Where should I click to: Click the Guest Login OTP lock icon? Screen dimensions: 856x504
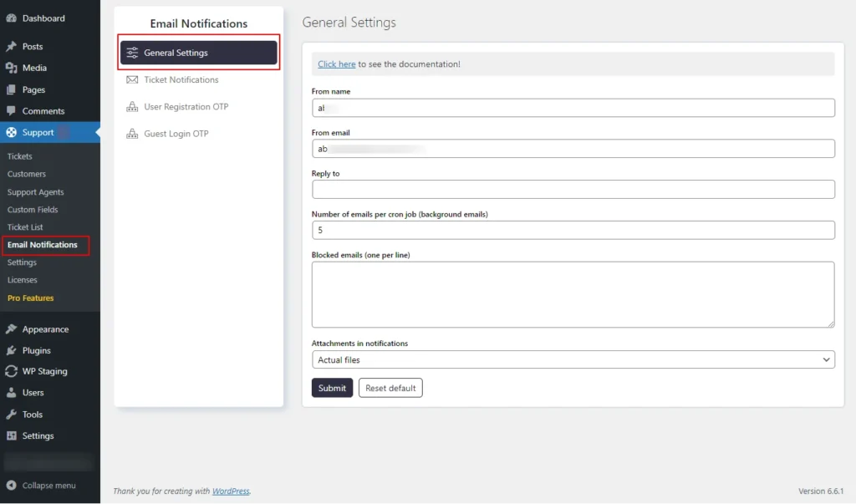134,133
